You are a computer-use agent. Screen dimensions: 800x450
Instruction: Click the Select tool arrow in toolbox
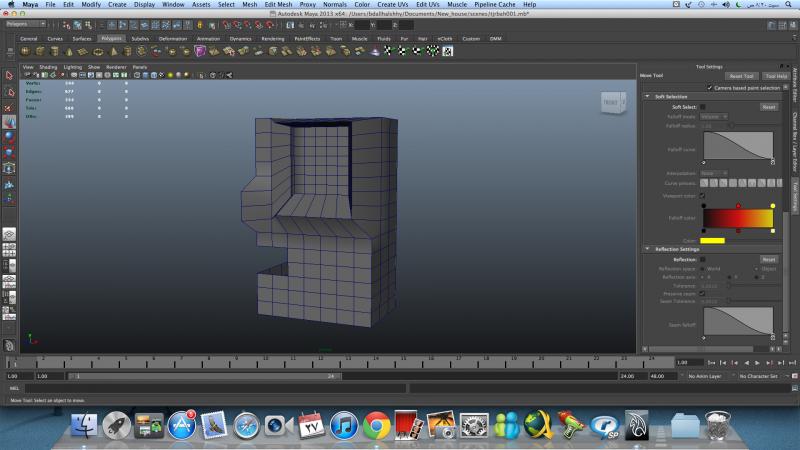pyautogui.click(x=8, y=75)
